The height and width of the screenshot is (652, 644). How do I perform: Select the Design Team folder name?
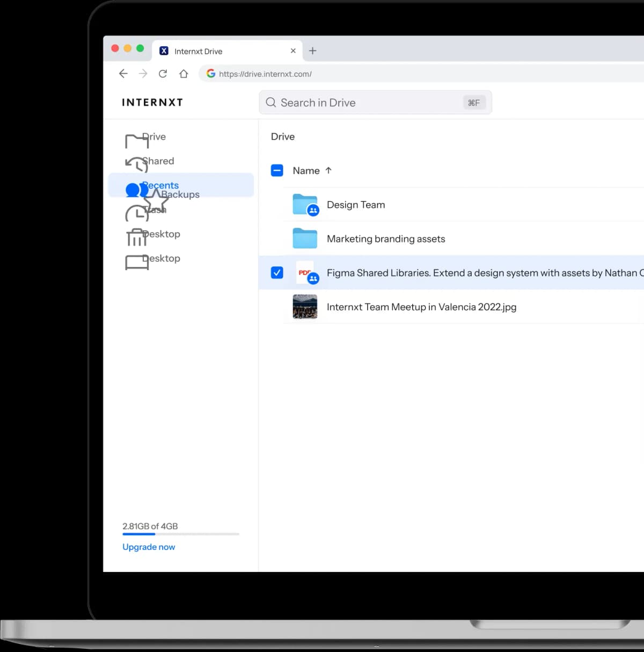356,205
